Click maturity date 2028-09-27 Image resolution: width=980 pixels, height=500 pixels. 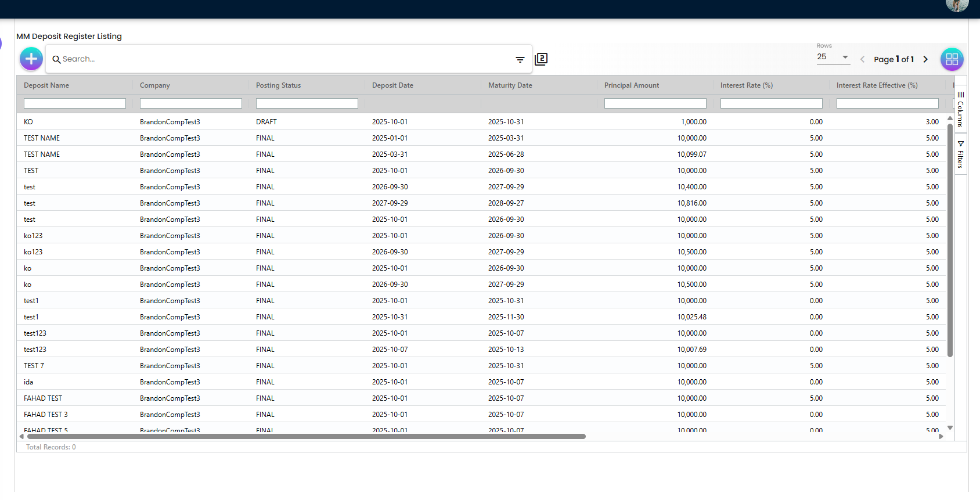point(506,203)
